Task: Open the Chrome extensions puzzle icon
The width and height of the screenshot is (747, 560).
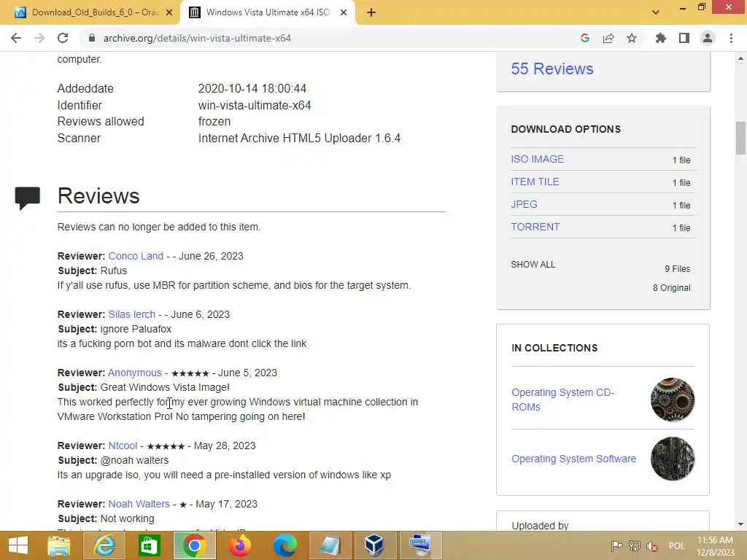Action: pyautogui.click(x=661, y=38)
